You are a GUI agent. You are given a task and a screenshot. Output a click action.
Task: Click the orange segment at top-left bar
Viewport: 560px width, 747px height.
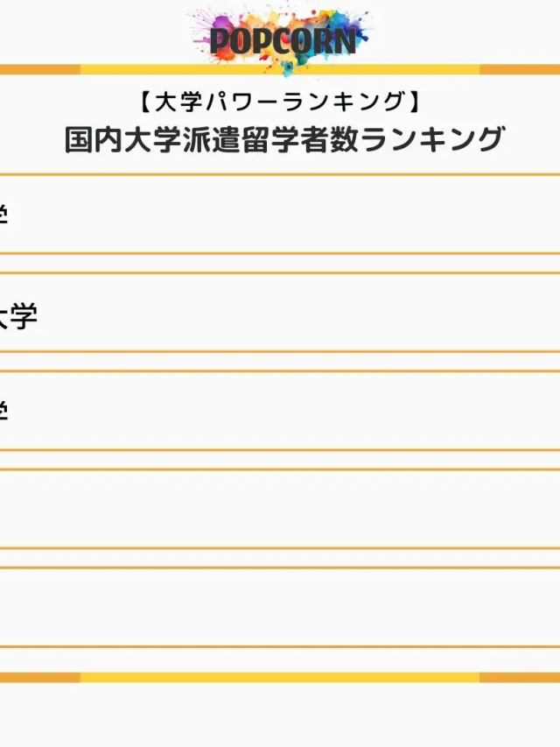[x=39, y=69]
